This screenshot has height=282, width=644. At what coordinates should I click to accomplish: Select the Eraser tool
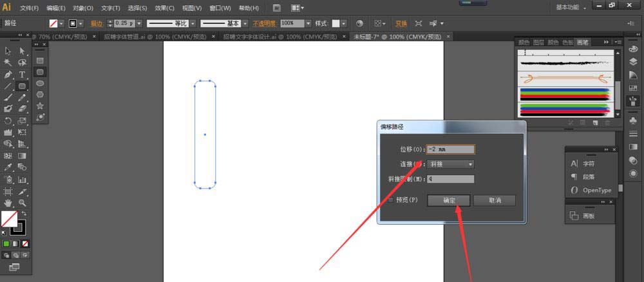(22, 109)
